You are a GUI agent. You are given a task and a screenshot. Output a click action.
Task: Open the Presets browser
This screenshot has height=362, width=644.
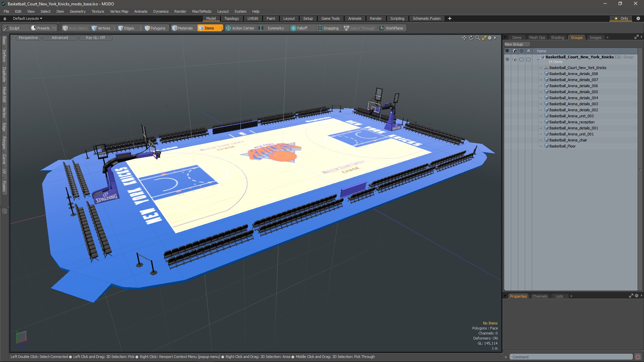point(43,28)
